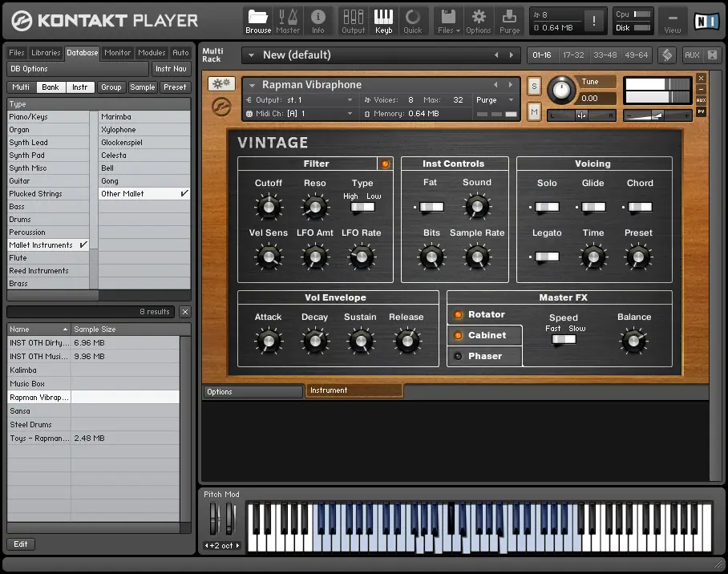
Task: Close the rack with X icon
Action: click(x=712, y=55)
